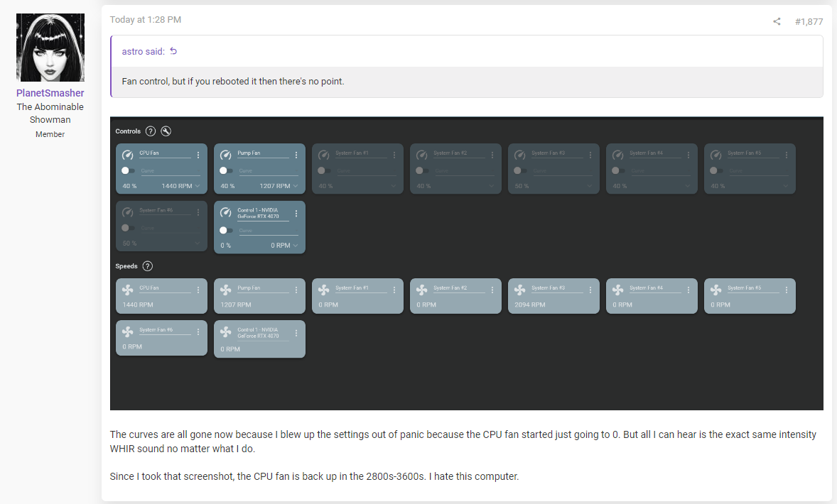Click the System Fan #5 speed fan icon

pyautogui.click(x=716, y=290)
